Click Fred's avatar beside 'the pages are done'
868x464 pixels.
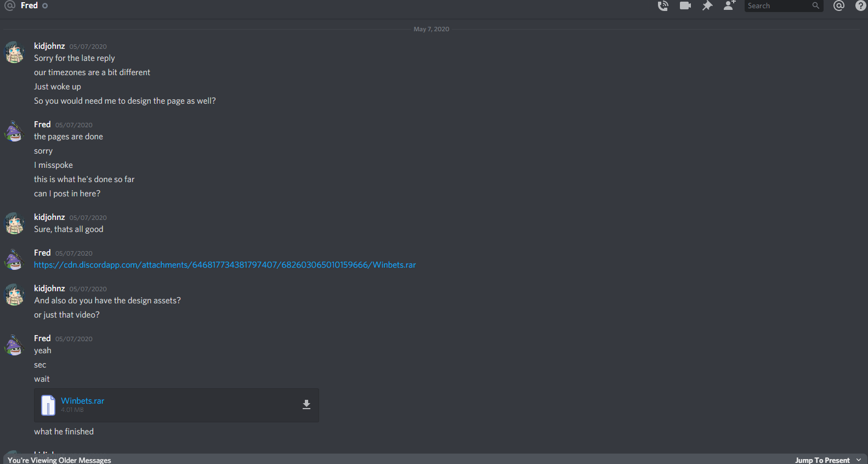click(14, 131)
